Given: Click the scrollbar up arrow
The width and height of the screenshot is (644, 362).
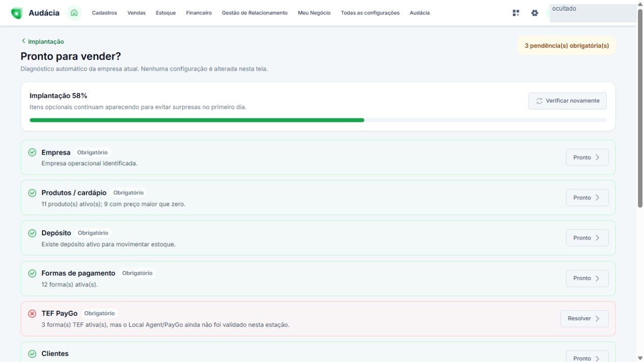Looking at the screenshot, I should [x=640, y=4].
